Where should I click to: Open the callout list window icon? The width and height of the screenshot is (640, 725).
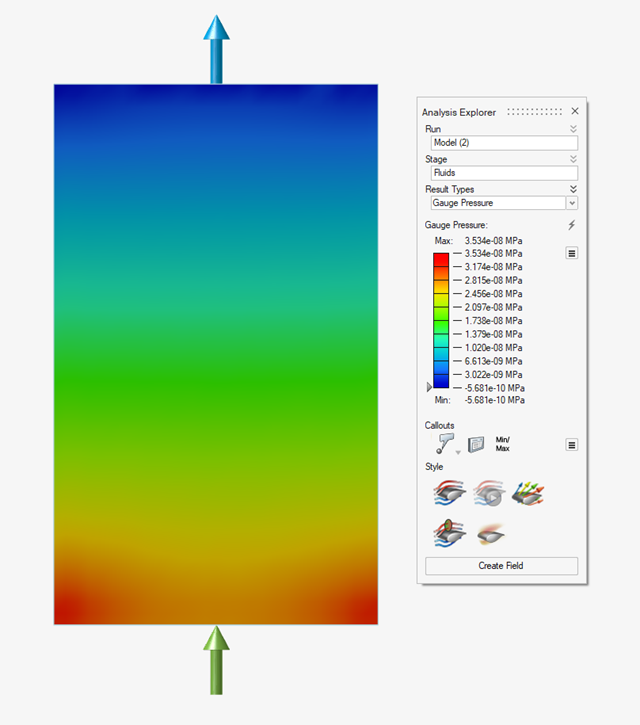coord(476,444)
